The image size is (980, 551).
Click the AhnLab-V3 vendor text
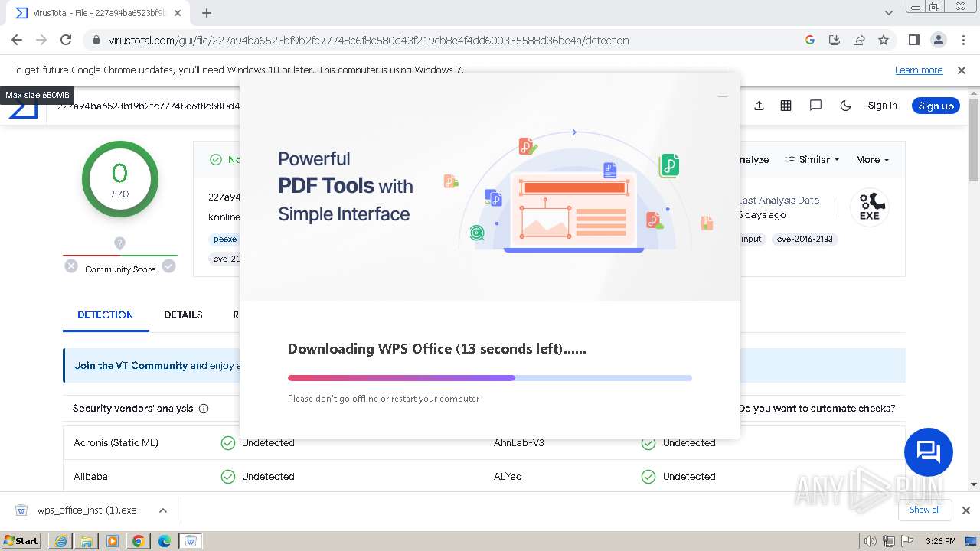(x=519, y=443)
